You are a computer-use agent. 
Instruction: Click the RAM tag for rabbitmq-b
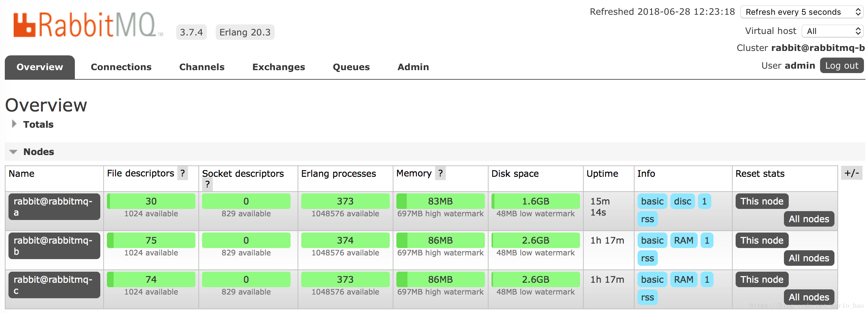(684, 240)
